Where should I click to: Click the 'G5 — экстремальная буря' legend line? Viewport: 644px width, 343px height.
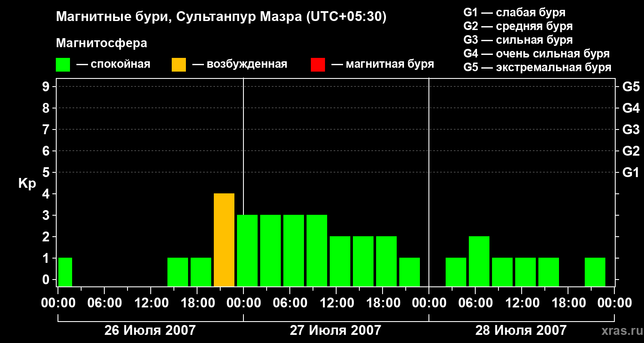(x=538, y=67)
